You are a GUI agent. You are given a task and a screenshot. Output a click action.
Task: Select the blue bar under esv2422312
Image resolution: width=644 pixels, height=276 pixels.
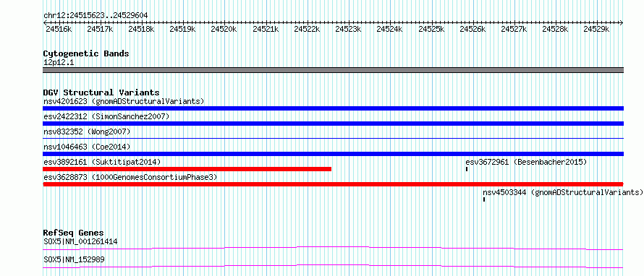coord(333,124)
